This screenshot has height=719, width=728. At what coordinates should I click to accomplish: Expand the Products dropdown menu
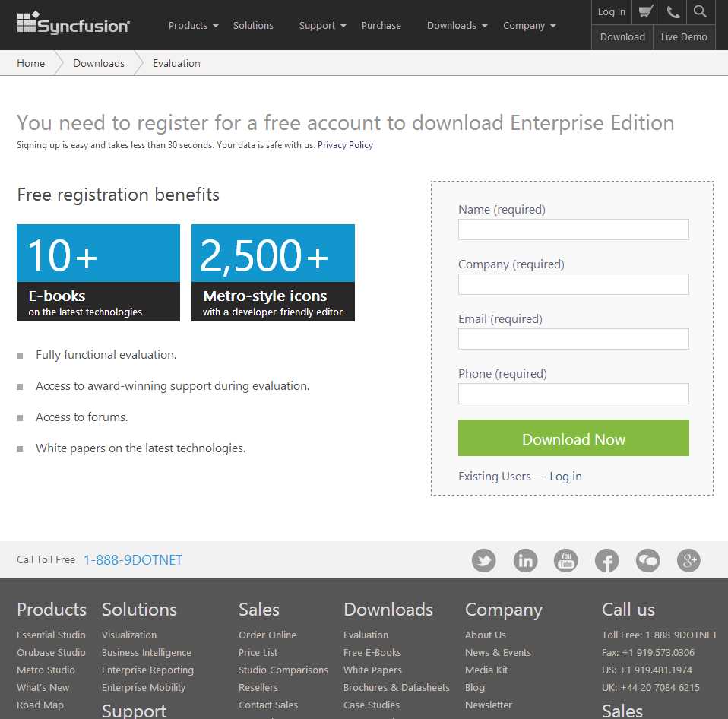click(188, 25)
